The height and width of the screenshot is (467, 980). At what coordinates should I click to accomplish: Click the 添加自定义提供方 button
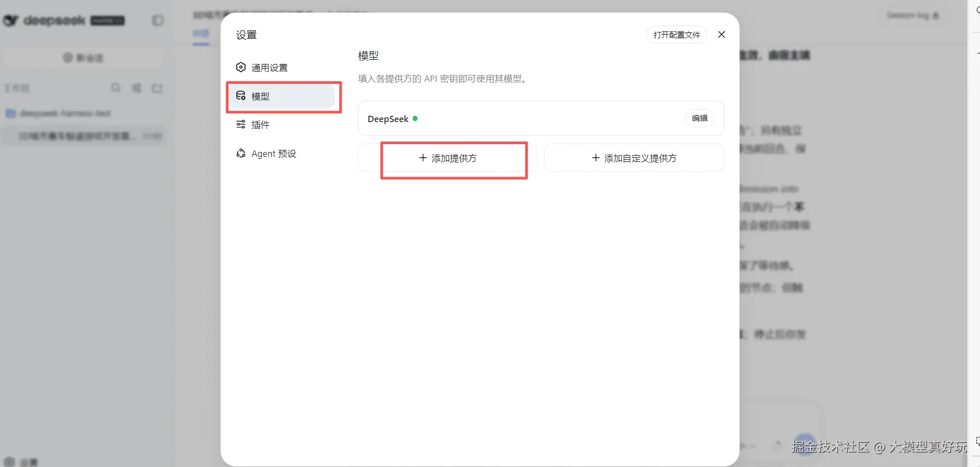point(634,158)
